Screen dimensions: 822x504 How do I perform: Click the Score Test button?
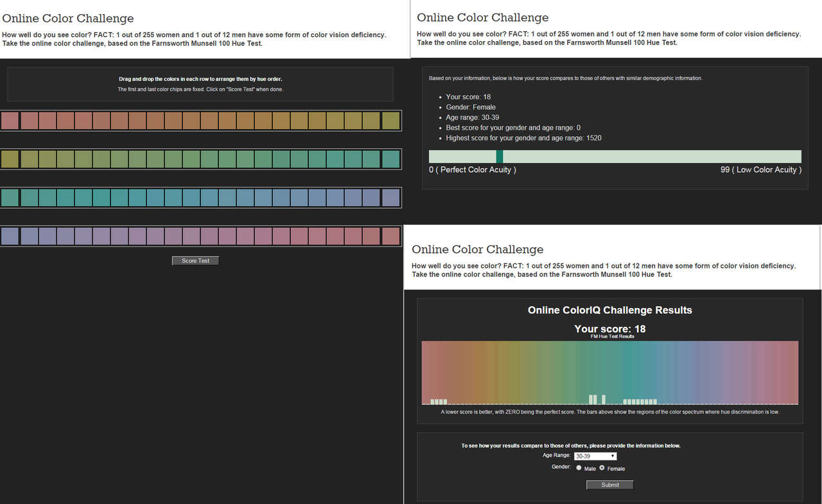(195, 261)
